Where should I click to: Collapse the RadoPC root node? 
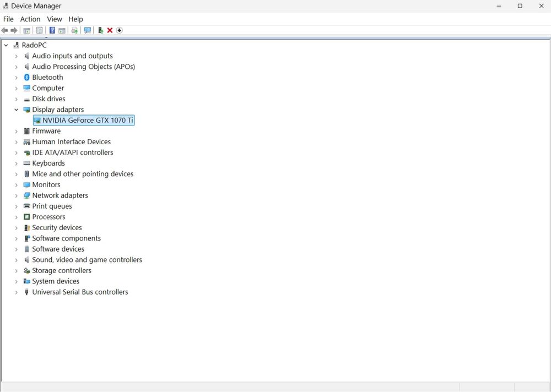(x=6, y=45)
